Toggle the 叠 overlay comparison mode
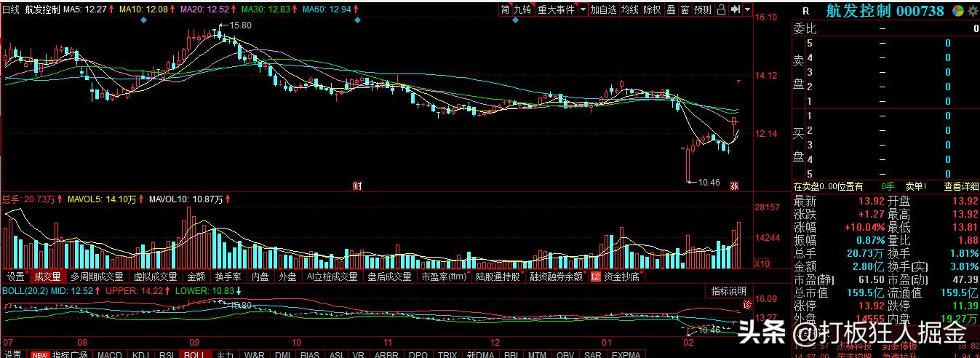 [670, 9]
